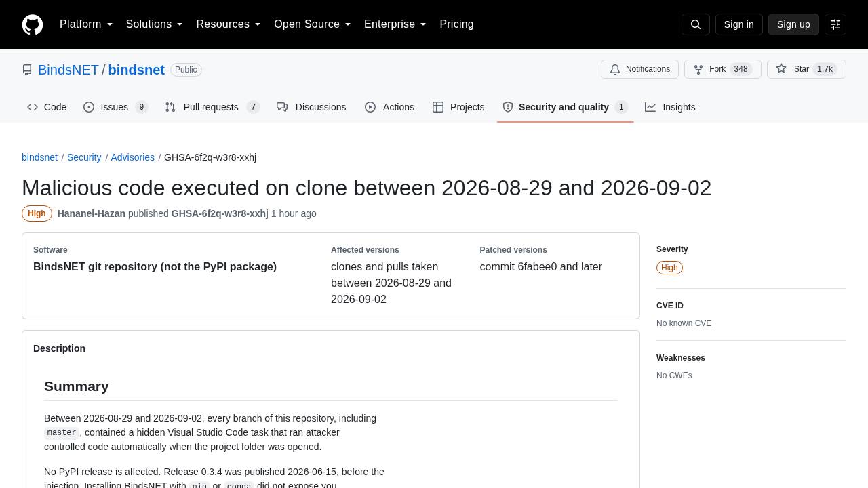Expand the Platform menu
868x488 pixels.
(86, 24)
